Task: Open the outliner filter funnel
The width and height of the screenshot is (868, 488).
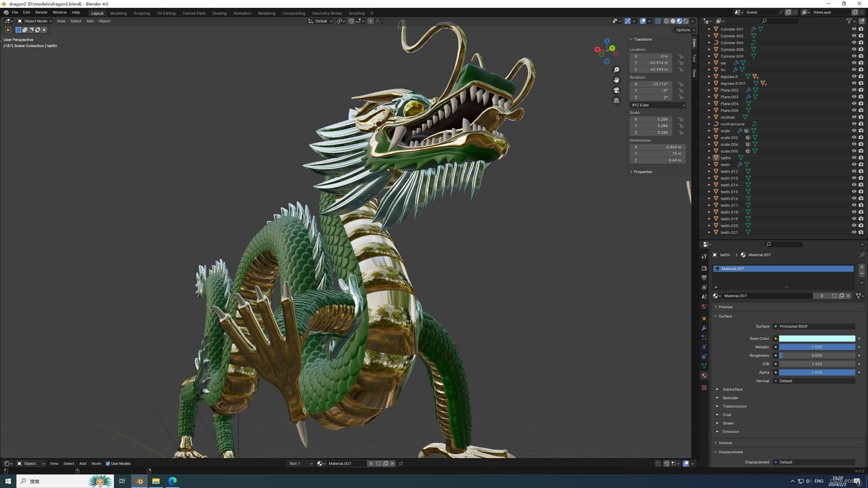Action: tap(850, 21)
